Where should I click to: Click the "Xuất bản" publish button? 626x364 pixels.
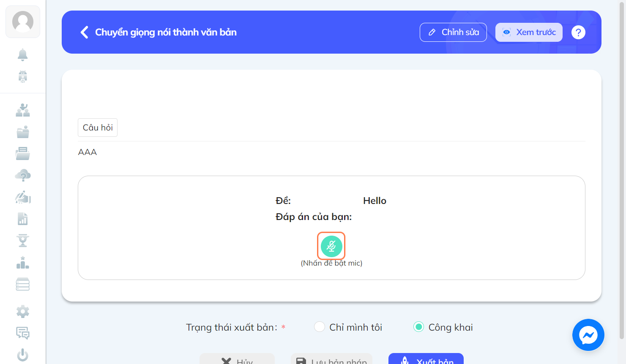(x=426, y=359)
